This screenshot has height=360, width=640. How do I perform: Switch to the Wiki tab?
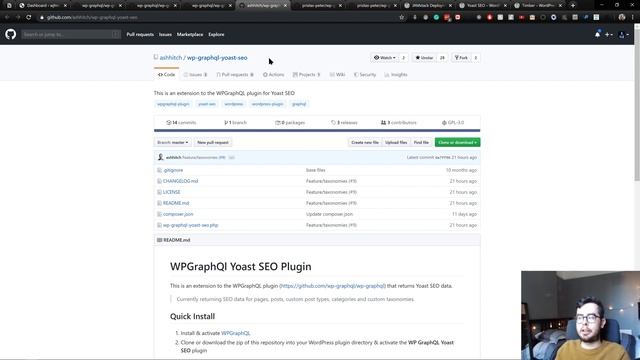pos(338,75)
